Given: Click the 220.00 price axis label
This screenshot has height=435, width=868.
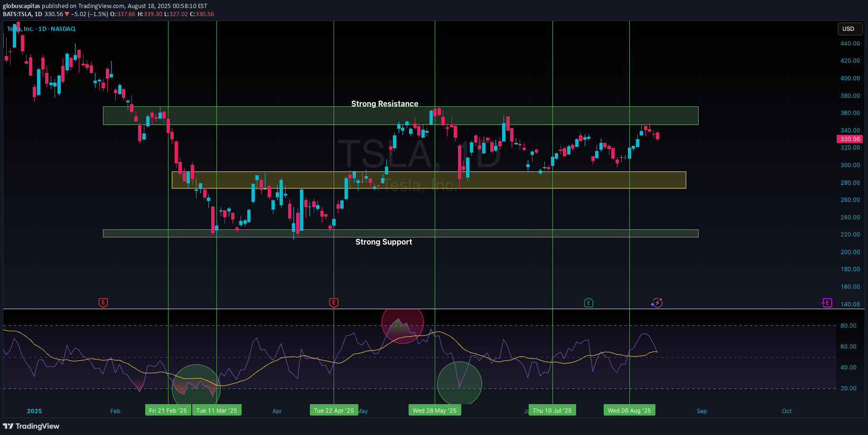Looking at the screenshot, I should (x=850, y=235).
